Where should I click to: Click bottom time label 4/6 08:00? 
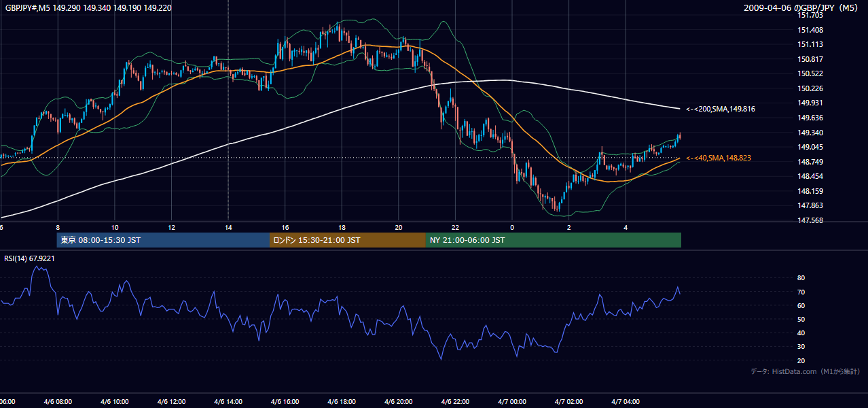point(58,401)
